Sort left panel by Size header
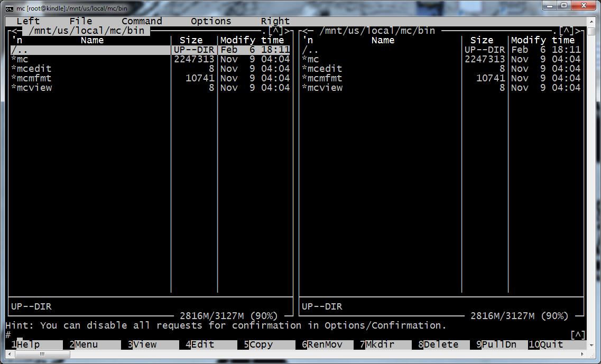 (191, 40)
